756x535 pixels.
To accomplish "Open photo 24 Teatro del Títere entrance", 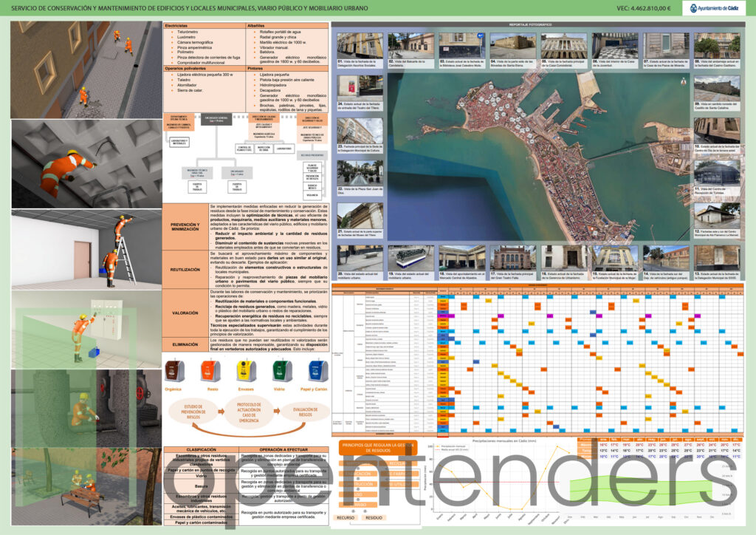I will click(x=360, y=88).
